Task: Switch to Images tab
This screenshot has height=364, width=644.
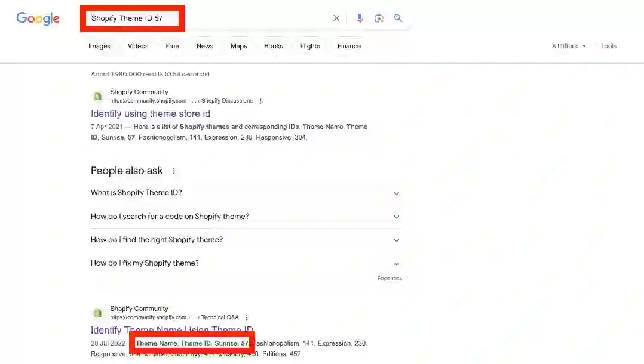Action: pyautogui.click(x=99, y=46)
